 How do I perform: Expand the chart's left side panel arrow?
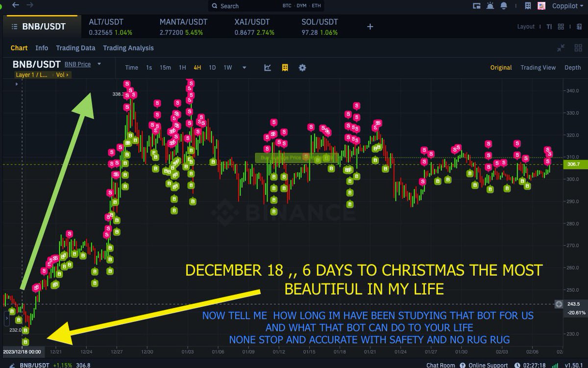point(7,318)
